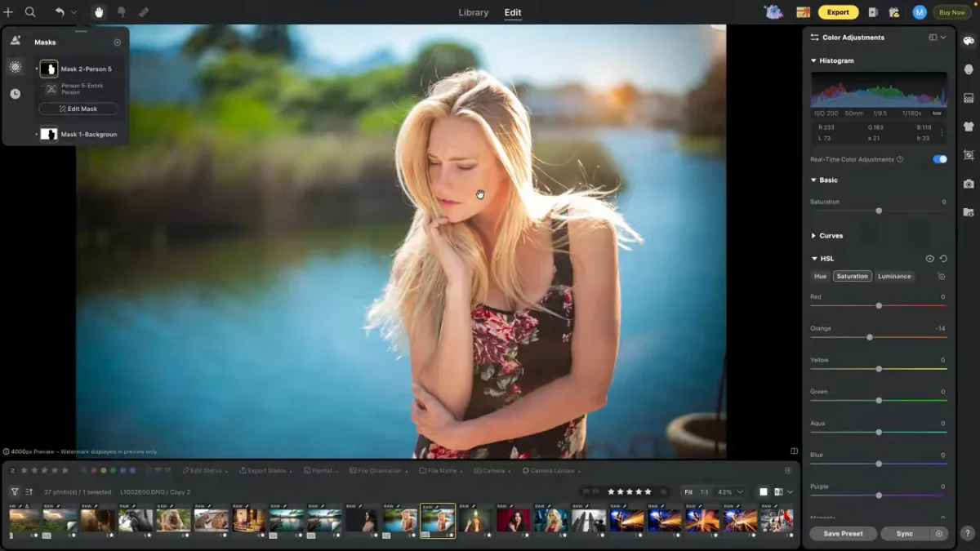Open the Edit Status filter dropdown

coord(203,471)
